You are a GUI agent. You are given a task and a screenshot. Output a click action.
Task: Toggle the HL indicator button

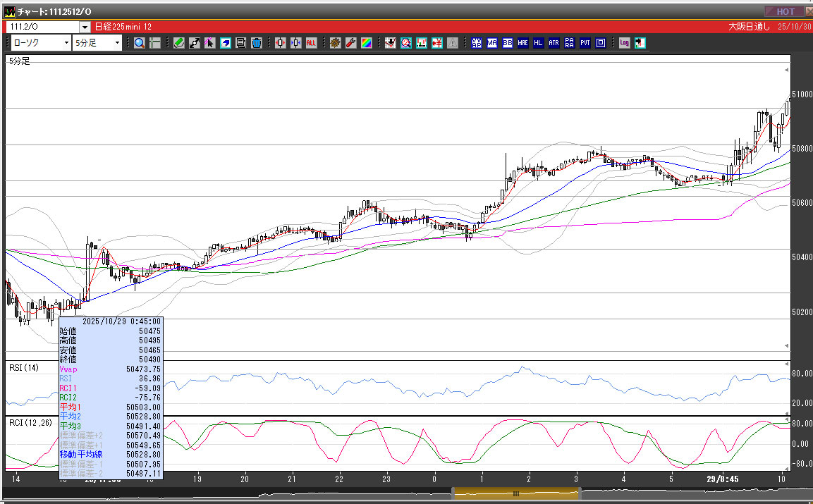coord(538,43)
